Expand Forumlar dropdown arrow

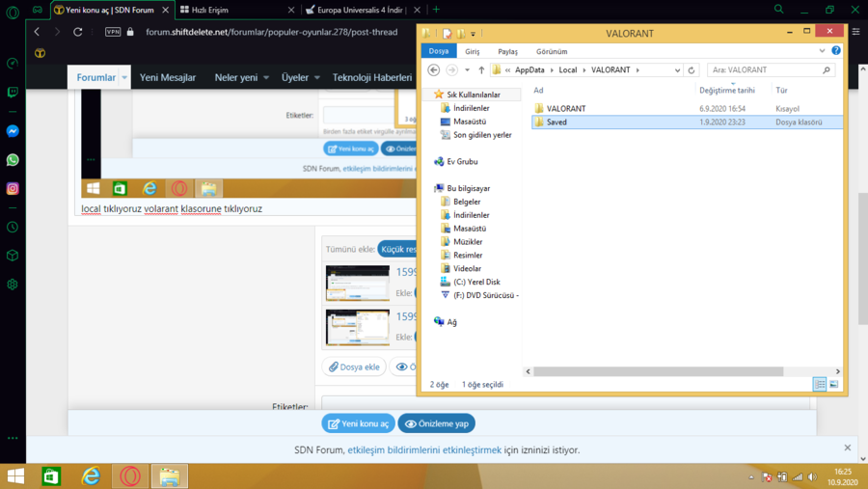click(124, 77)
